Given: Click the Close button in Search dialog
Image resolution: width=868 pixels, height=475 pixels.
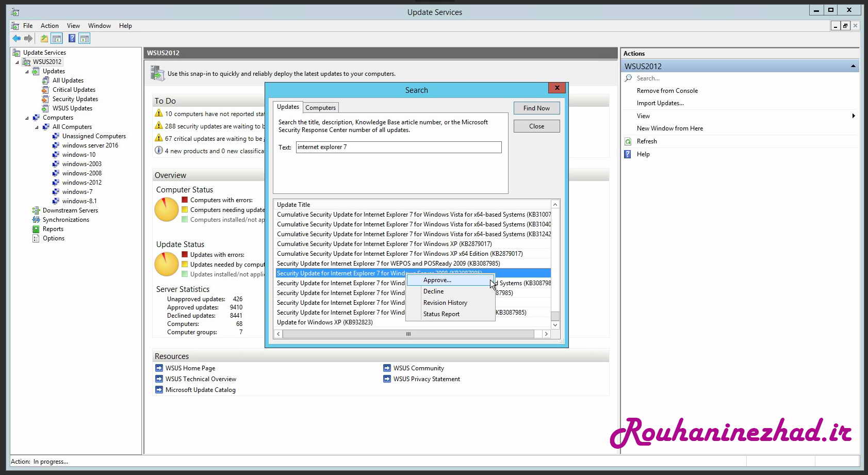Looking at the screenshot, I should pyautogui.click(x=536, y=126).
